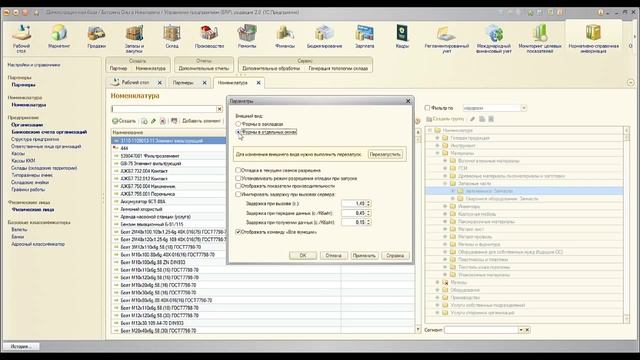Collapse the Запасные части folder

coord(445,183)
